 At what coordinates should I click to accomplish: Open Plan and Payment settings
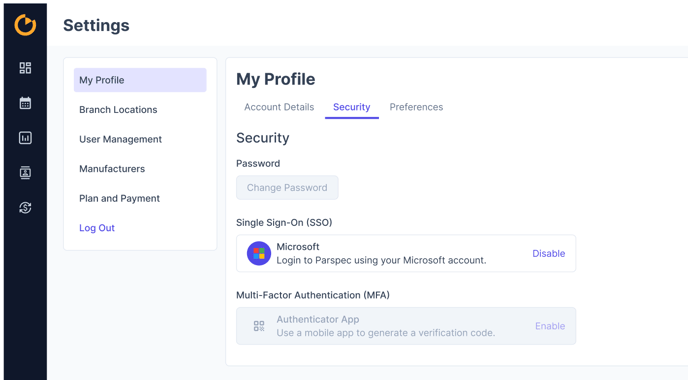tap(119, 198)
